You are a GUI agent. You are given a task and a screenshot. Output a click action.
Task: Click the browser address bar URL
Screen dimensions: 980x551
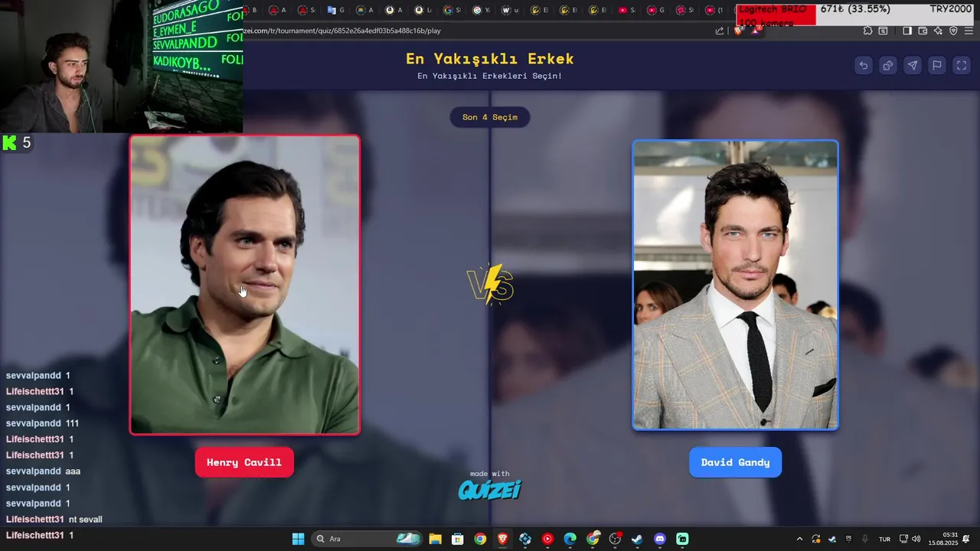(342, 31)
